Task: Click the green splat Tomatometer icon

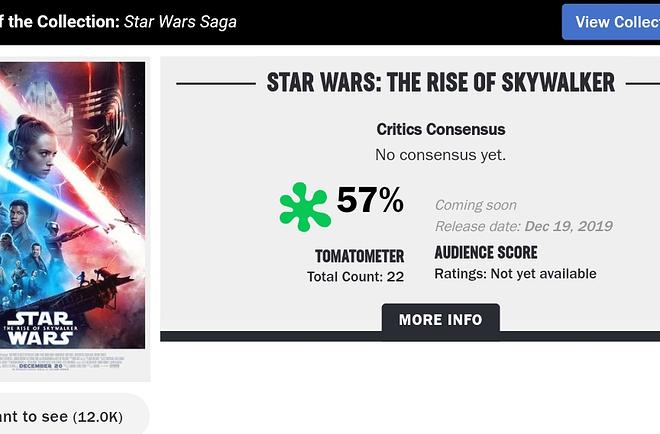Action: pyautogui.click(x=304, y=206)
